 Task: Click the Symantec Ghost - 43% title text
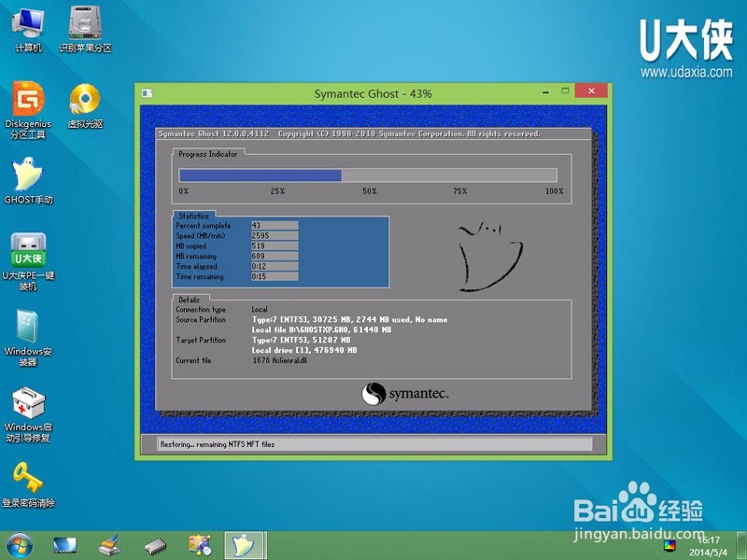point(373,94)
